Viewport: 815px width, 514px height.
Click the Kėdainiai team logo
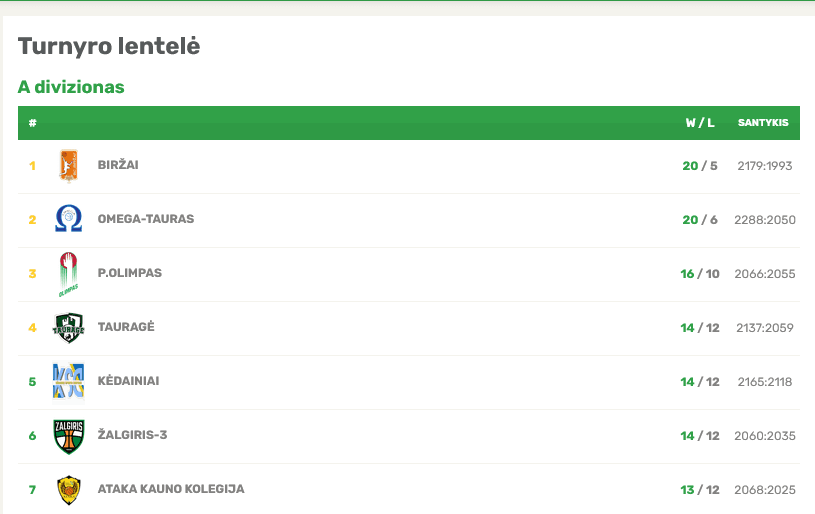[x=68, y=381]
